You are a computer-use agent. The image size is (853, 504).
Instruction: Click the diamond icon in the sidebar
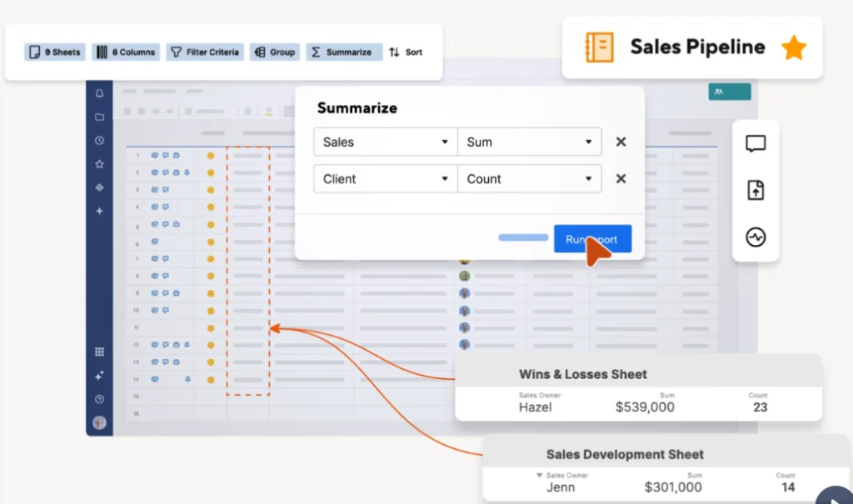click(100, 187)
